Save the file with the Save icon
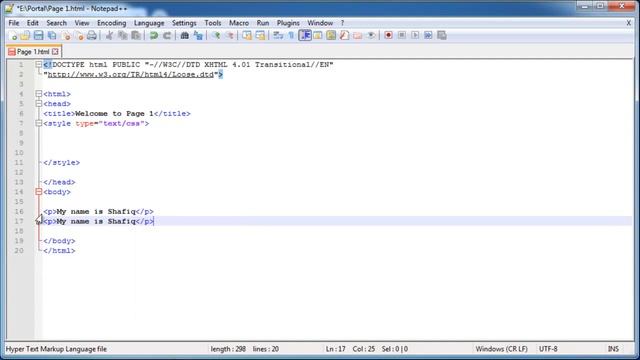Screen dimensions: 640x360 tap(38, 36)
